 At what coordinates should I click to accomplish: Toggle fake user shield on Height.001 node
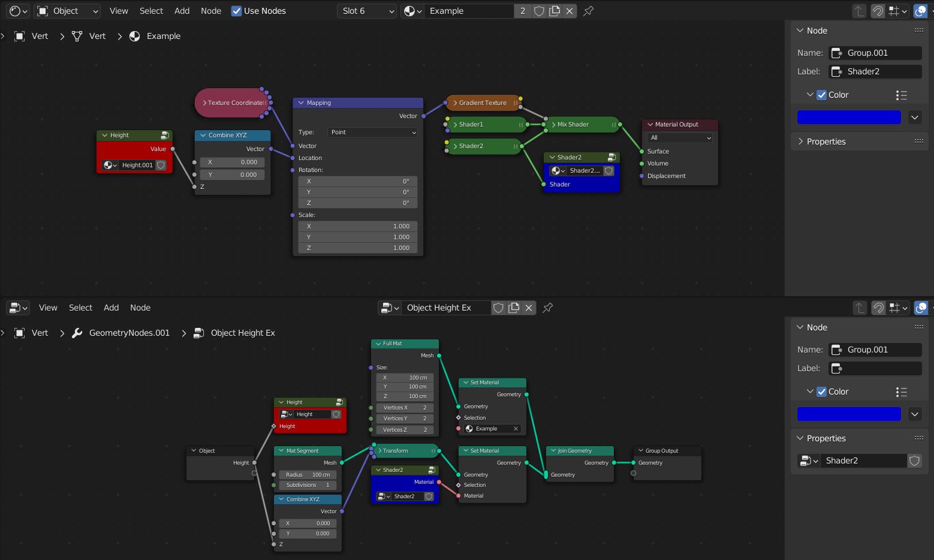[161, 165]
